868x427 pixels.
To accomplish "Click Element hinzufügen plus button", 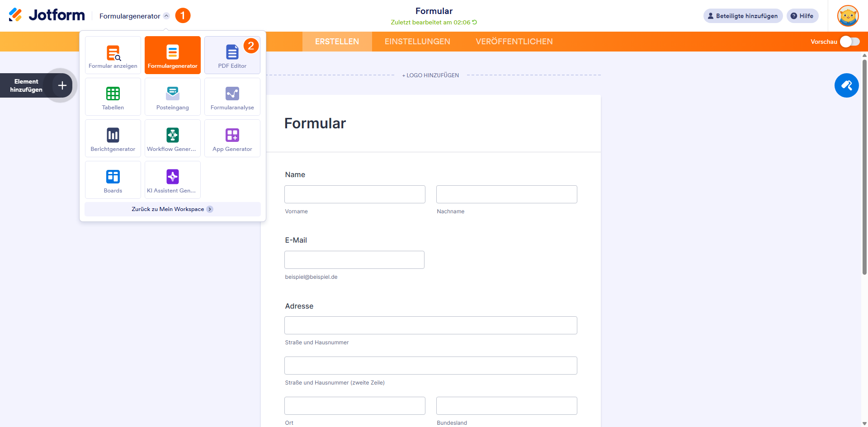I will coord(62,85).
